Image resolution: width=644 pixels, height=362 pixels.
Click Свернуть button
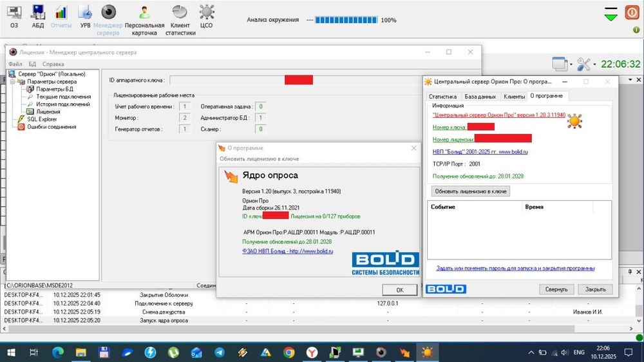pyautogui.click(x=556, y=289)
